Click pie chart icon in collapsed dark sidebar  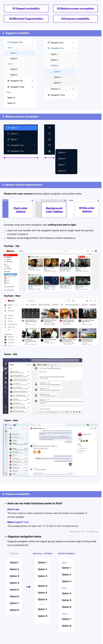(x=49, y=128)
